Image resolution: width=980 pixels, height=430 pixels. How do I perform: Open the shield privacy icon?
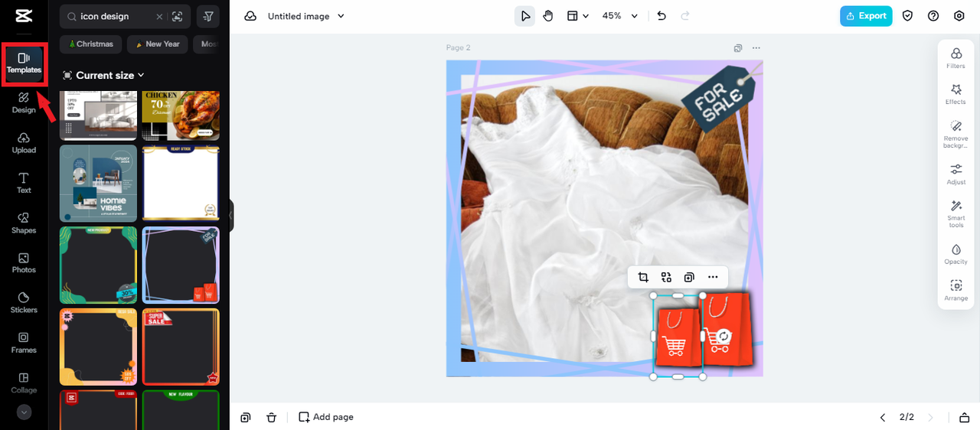tap(908, 16)
